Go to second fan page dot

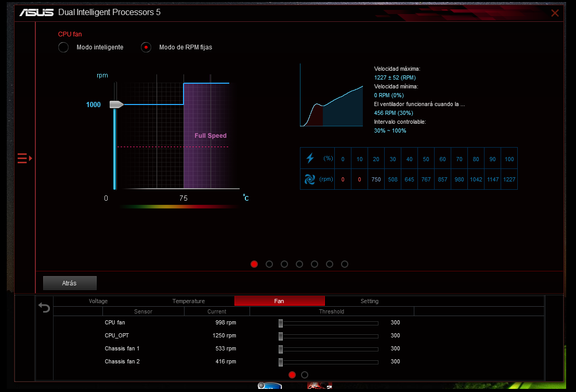point(269,264)
